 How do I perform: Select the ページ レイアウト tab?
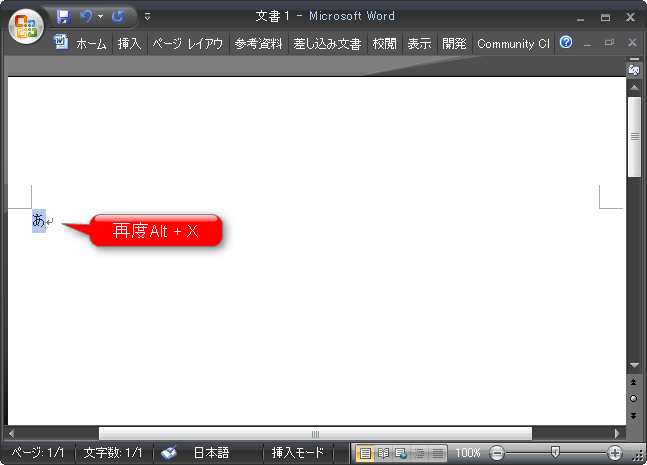[188, 44]
